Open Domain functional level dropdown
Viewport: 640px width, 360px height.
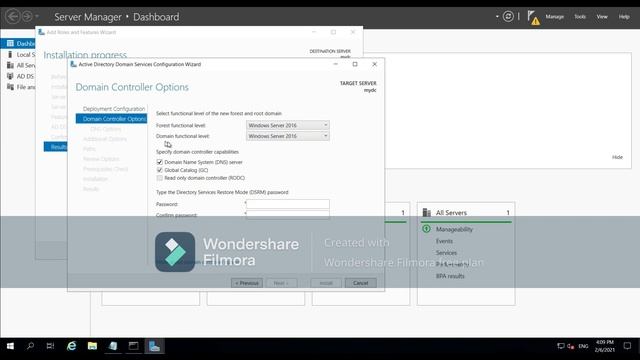pos(287,136)
